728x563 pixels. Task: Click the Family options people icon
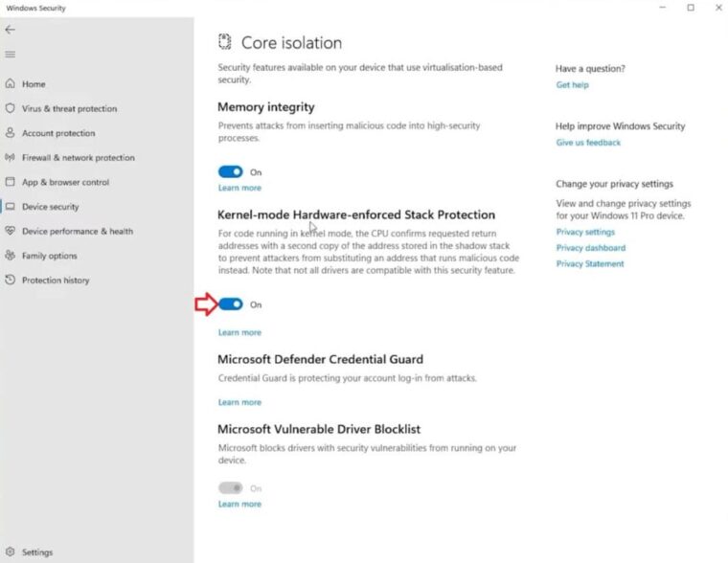click(11, 256)
